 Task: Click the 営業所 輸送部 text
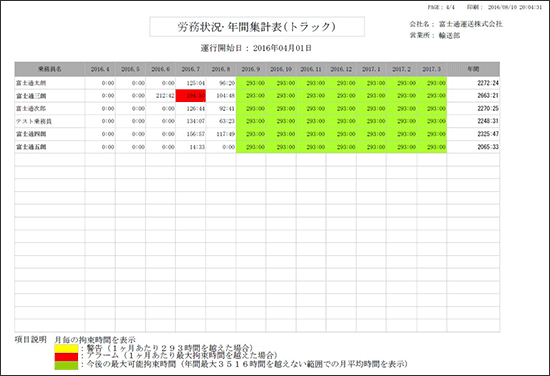[435, 35]
